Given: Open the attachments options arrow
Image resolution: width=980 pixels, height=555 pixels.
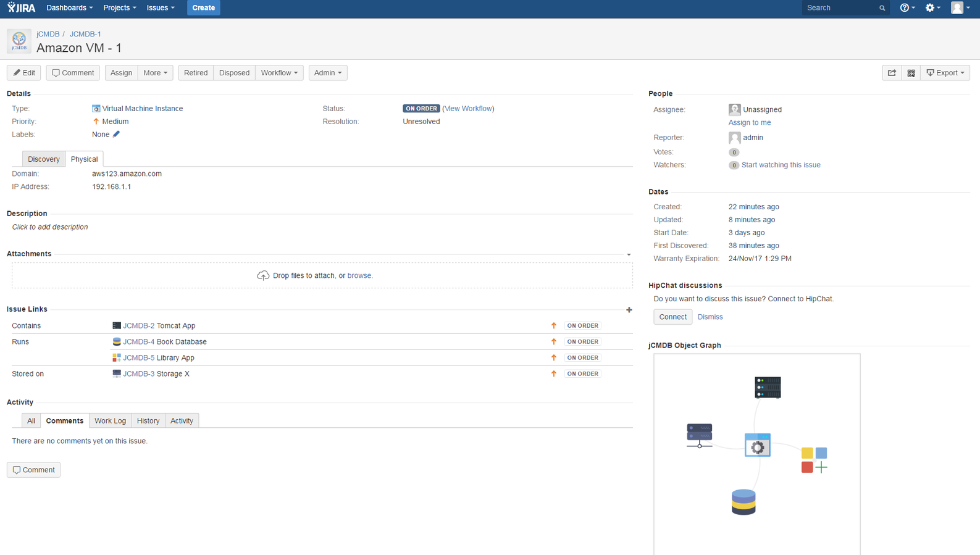Looking at the screenshot, I should pos(629,255).
